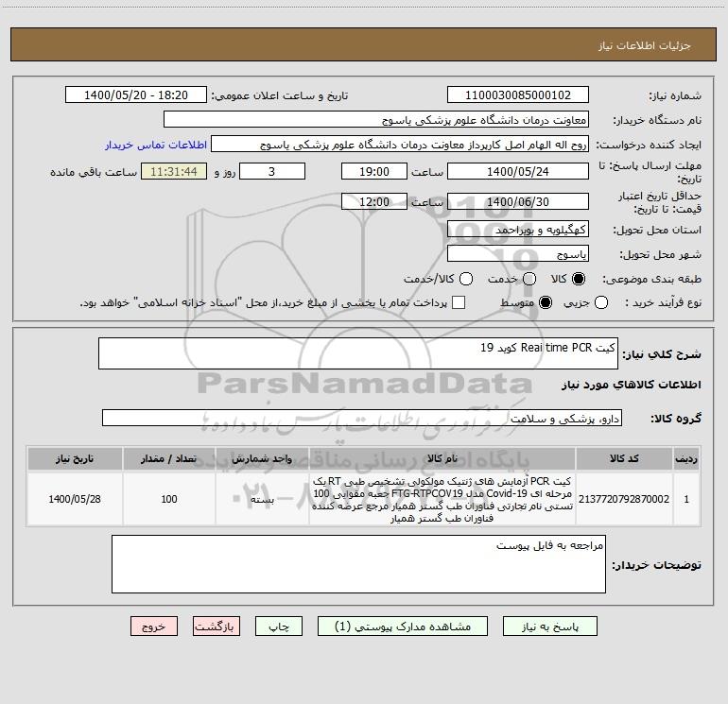This screenshot has width=728, height=704.
Task: Click product code 2137720792870002 cell
Action: [x=624, y=499]
